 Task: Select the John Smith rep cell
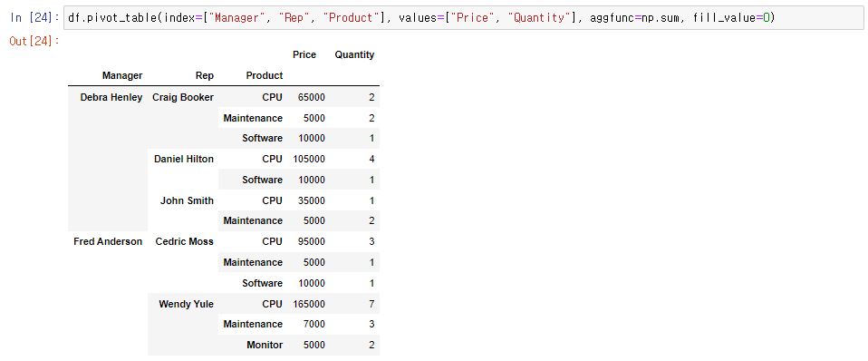point(187,200)
